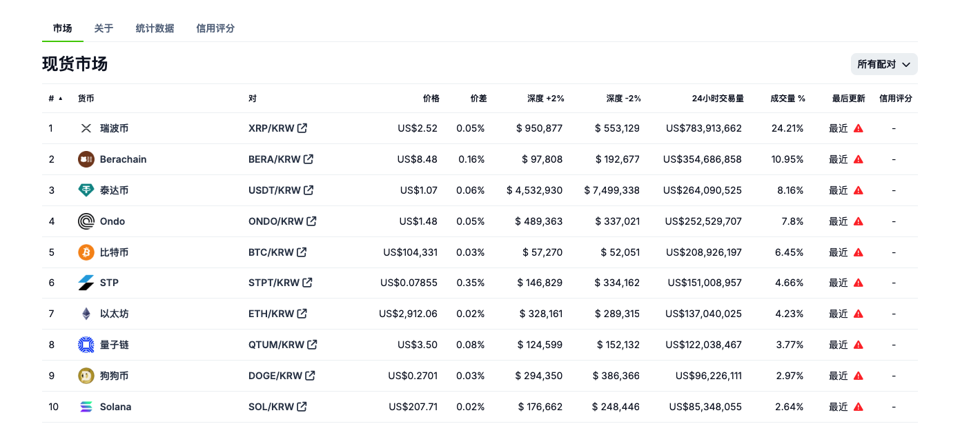Open the 信用评分 tab

coord(215,28)
